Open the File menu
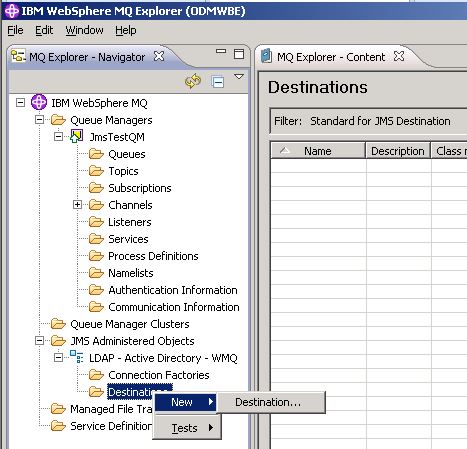This screenshot has width=467, height=449. coord(15,30)
